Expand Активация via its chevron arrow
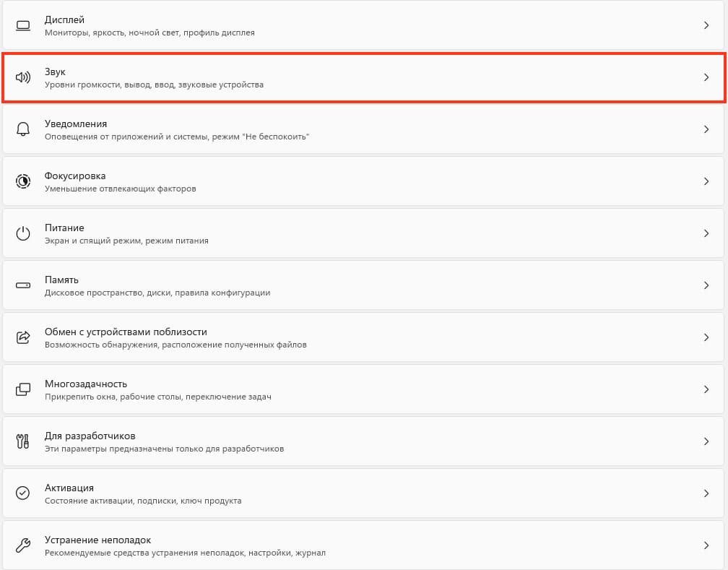The width and height of the screenshot is (728, 570). (706, 493)
